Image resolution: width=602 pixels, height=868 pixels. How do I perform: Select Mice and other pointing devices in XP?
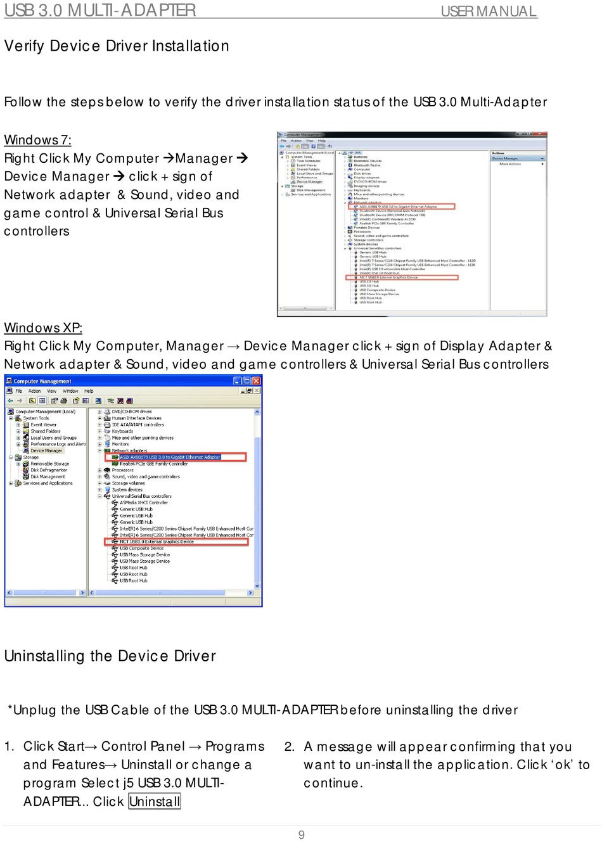click(143, 438)
